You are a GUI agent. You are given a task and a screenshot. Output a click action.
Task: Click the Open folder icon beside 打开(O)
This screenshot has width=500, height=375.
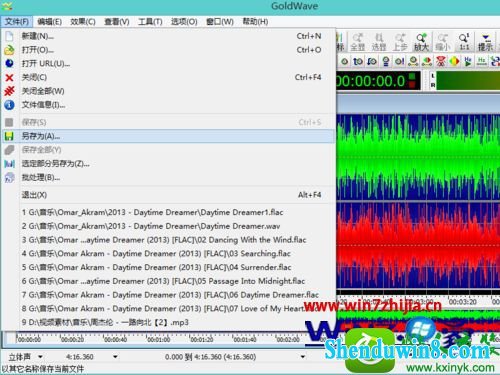click(x=9, y=50)
